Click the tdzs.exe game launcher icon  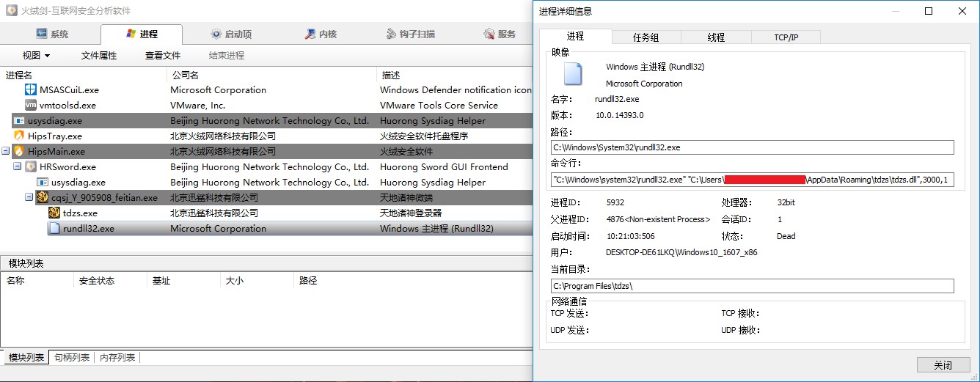(54, 213)
